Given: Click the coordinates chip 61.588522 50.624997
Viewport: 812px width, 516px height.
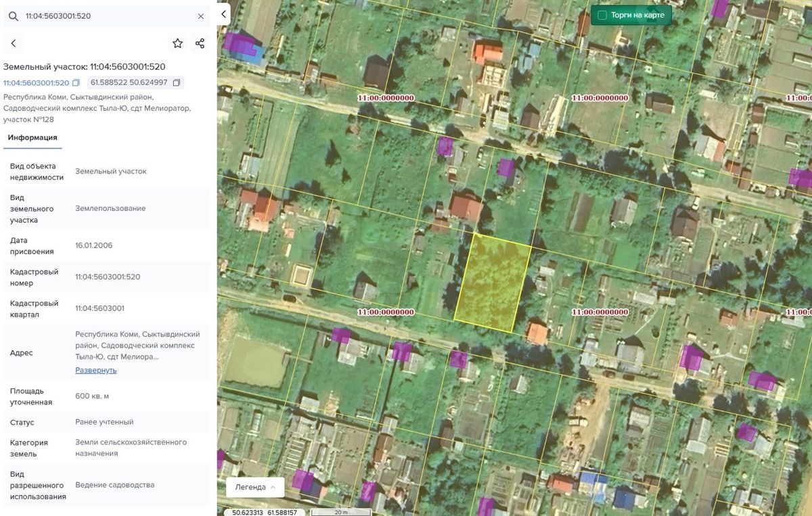Looking at the screenshot, I should coord(136,83).
